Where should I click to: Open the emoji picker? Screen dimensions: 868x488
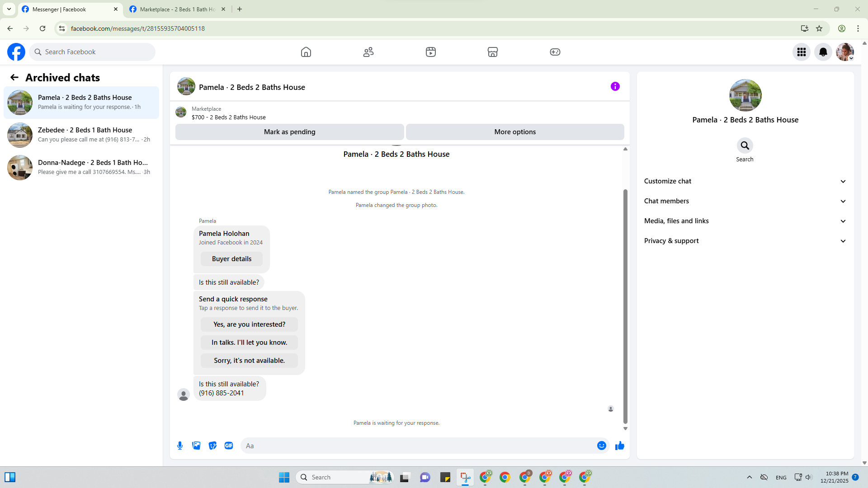[x=602, y=446]
